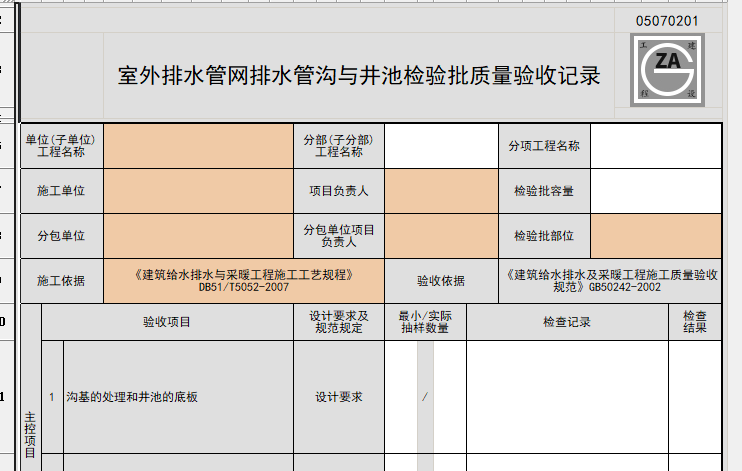Click the empty 检查结果 cell for item 1
The width and height of the screenshot is (742, 471).
click(695, 397)
